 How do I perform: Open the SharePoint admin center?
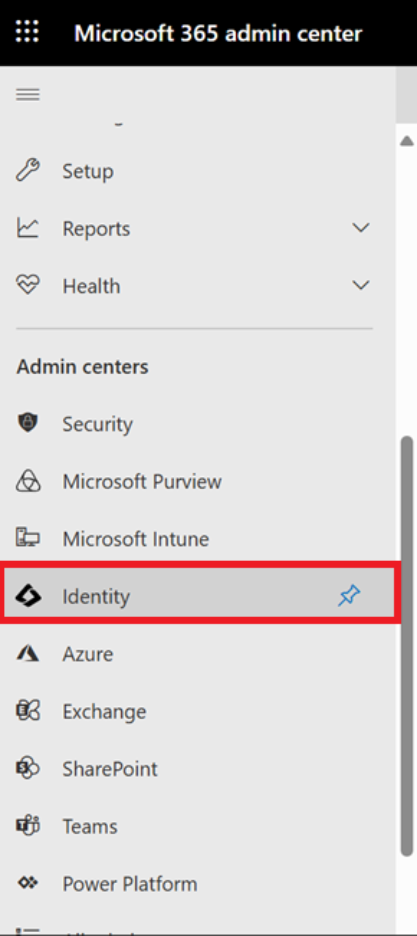197,768
